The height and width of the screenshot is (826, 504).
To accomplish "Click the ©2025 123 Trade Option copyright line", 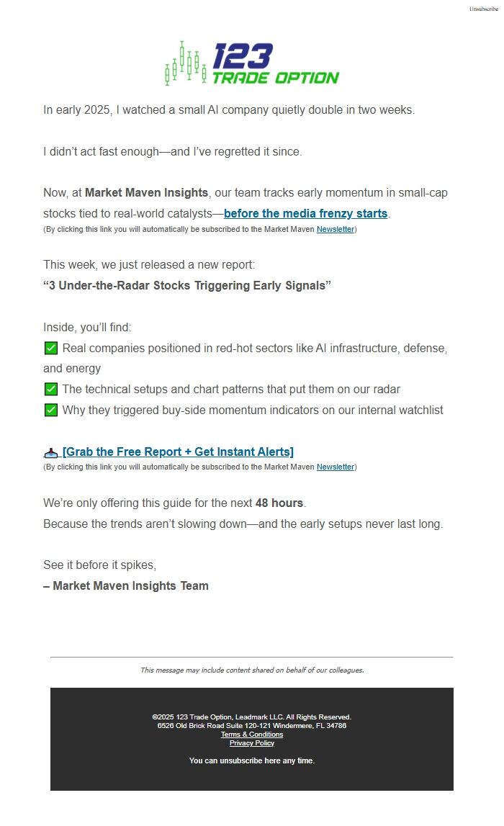I will pyautogui.click(x=252, y=717).
